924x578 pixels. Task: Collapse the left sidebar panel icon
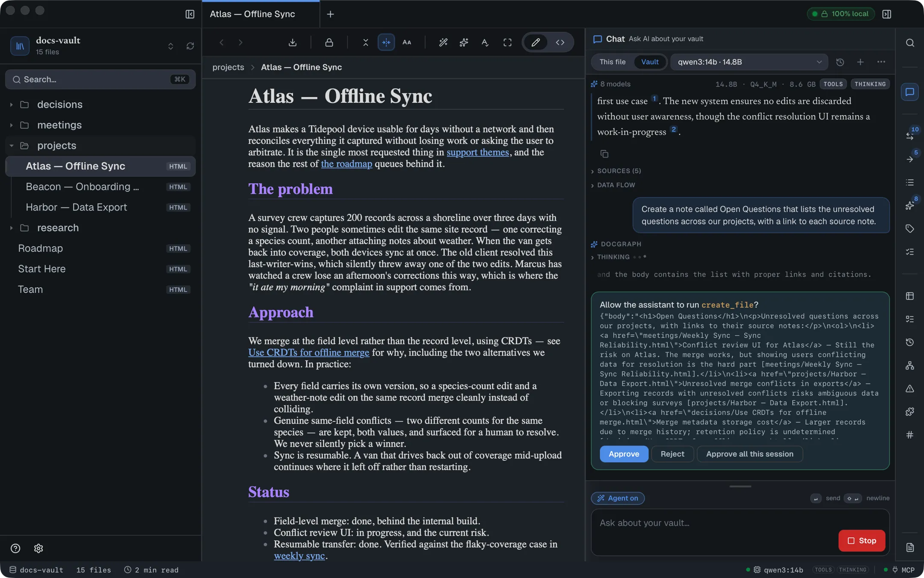point(190,14)
